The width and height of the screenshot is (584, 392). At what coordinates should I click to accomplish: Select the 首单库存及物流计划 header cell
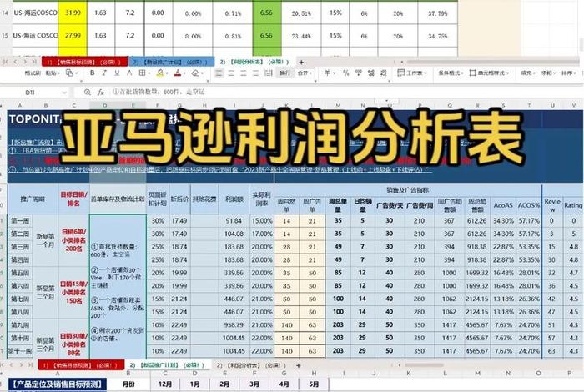(x=118, y=199)
